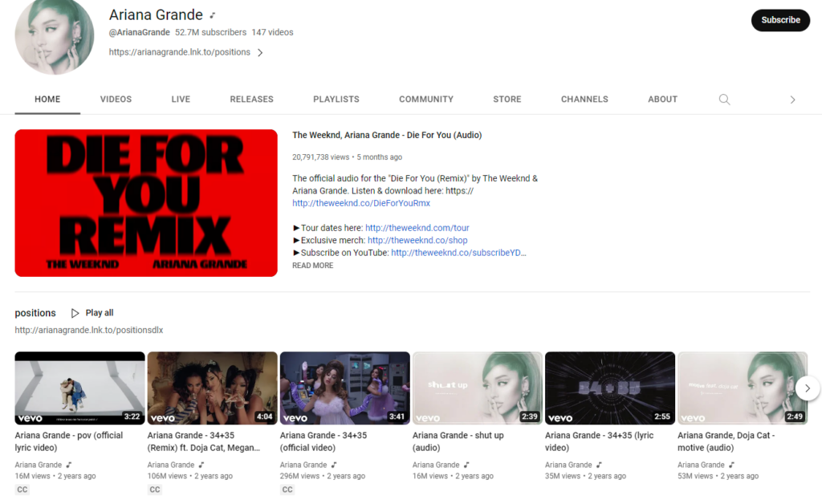Image resolution: width=822 pixels, height=504 pixels.
Task: Click music note under shut up audio
Action: click(466, 465)
